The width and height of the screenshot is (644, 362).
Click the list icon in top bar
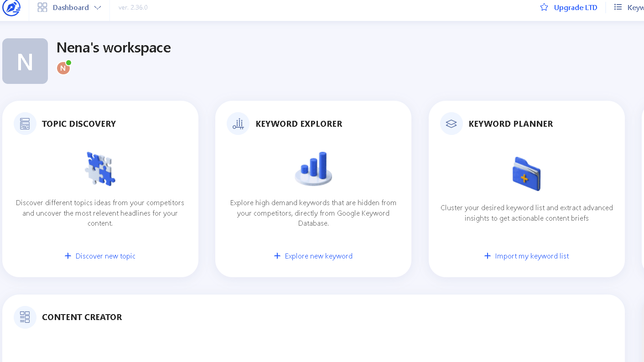coord(618,7)
